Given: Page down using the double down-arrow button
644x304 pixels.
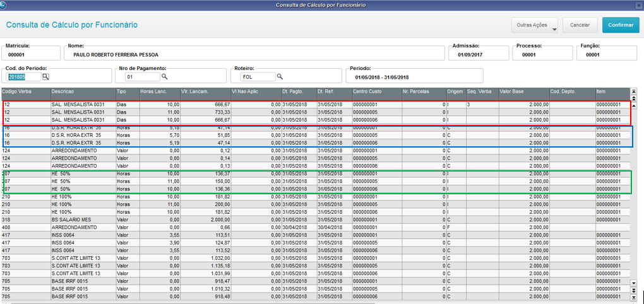Looking at the screenshot, I should [633, 291].
